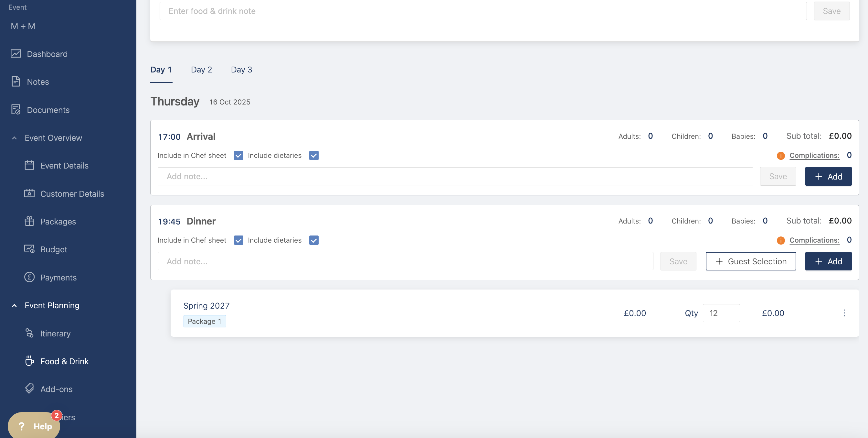Click the Documents icon in sidebar
This screenshot has width=868, height=438.
[16, 110]
